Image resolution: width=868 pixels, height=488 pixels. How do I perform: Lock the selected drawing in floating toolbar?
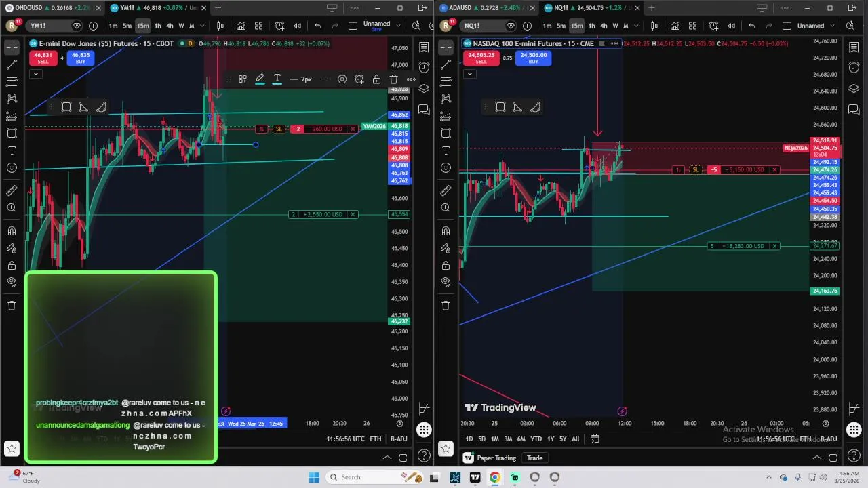376,79
